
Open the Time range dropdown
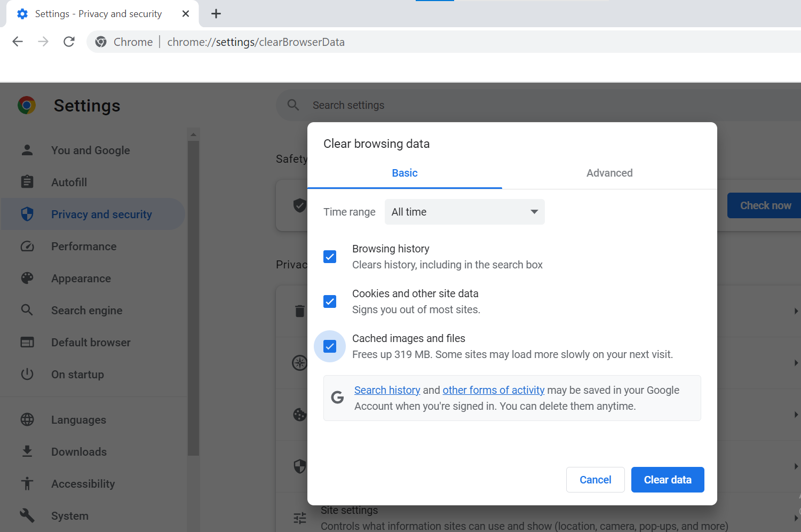(x=464, y=212)
